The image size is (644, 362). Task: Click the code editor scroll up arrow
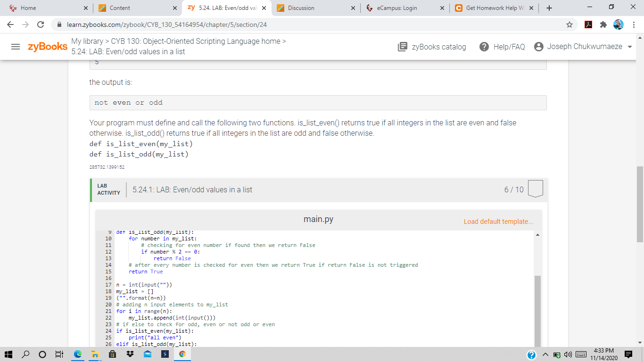click(x=537, y=235)
